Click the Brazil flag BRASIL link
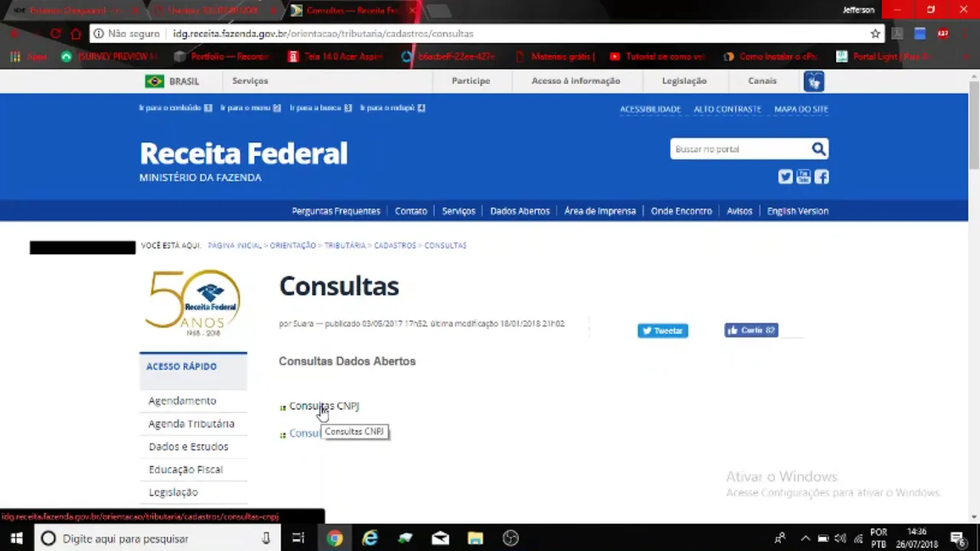 tap(172, 81)
